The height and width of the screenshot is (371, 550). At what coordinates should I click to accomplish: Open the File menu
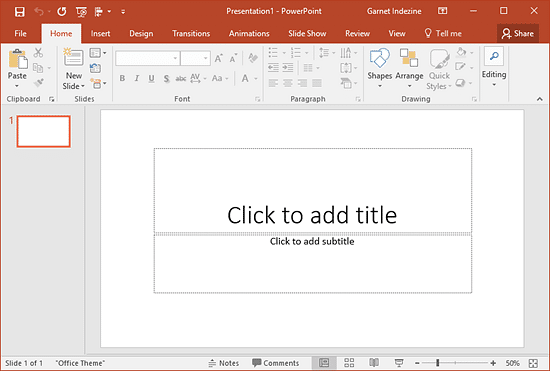(x=20, y=34)
